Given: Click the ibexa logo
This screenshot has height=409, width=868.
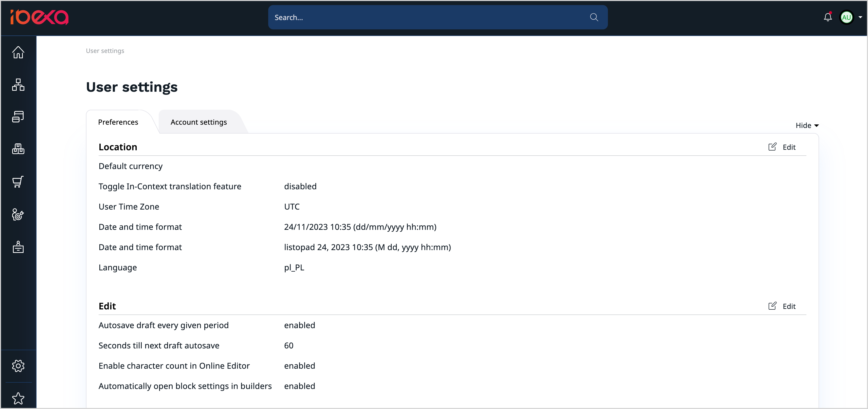Looking at the screenshot, I should [x=40, y=17].
